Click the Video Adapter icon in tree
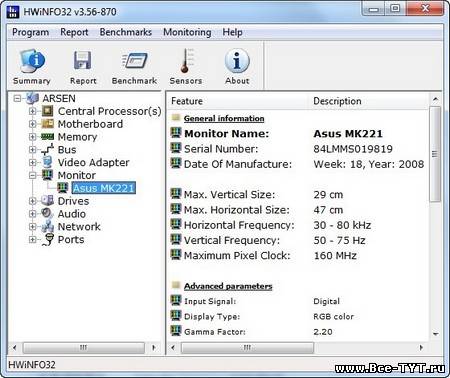The width and height of the screenshot is (450, 378). point(48,162)
